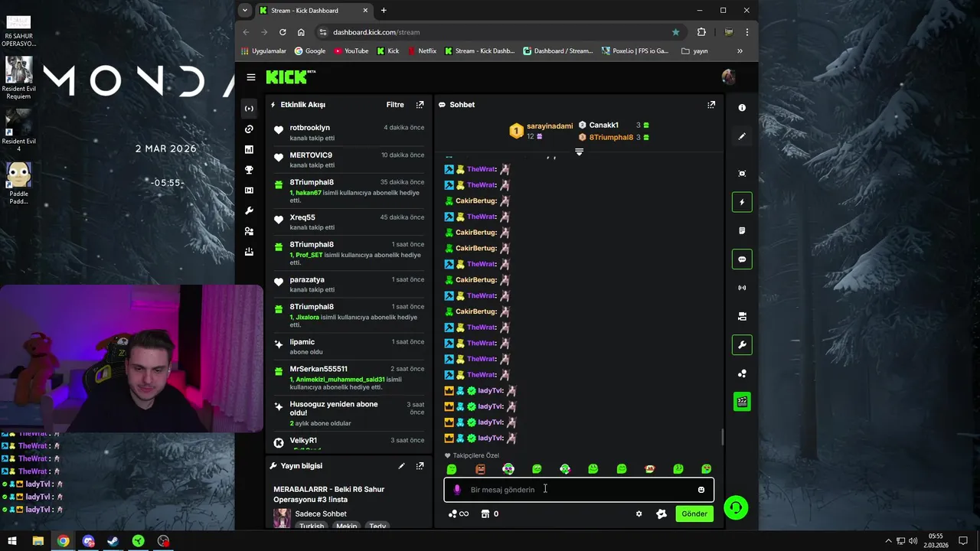The image size is (980, 551).
Task: Open the tab search dropdown in Chrome
Action: click(x=245, y=11)
